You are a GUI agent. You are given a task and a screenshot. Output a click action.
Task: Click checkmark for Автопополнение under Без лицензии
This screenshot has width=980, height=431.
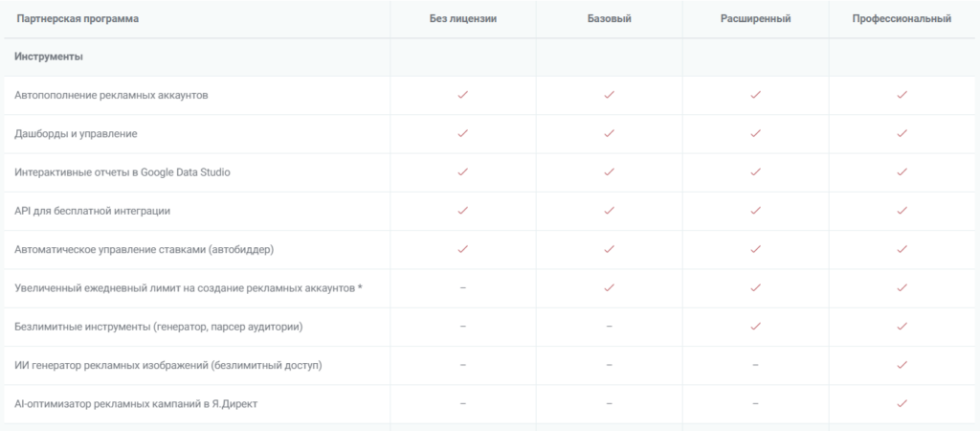tap(463, 95)
